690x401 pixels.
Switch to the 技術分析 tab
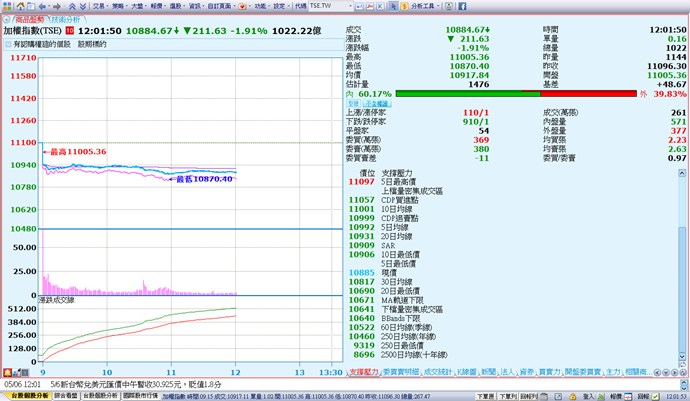[66, 19]
